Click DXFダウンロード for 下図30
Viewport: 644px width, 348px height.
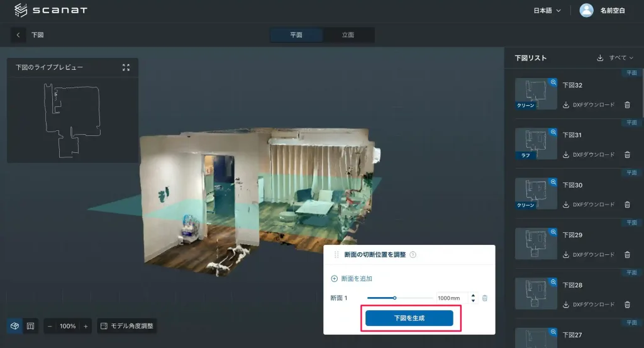coord(589,205)
